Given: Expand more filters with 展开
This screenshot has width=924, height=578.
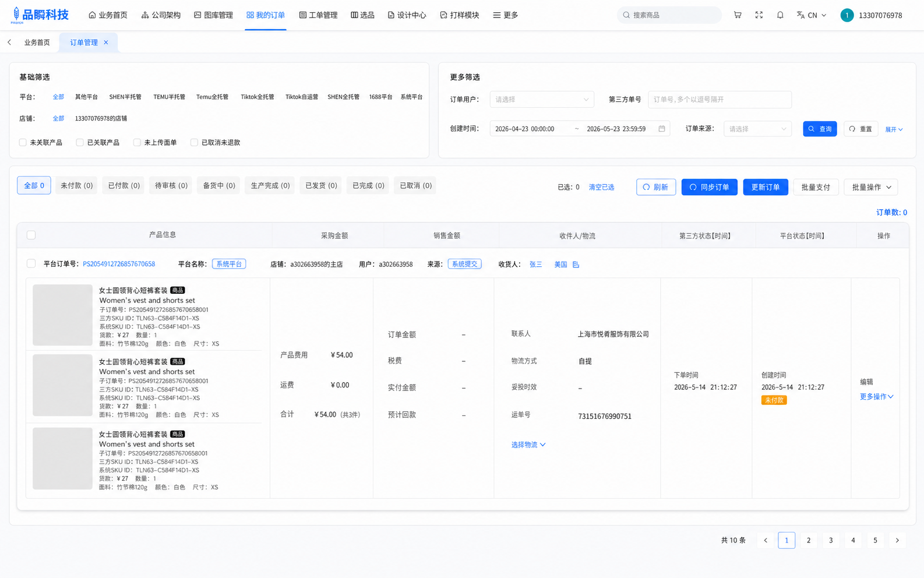Looking at the screenshot, I should 894,129.
